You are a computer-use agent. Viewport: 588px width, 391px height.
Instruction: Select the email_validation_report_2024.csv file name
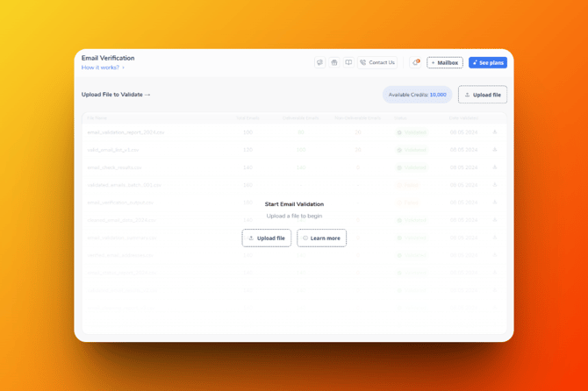[125, 132]
